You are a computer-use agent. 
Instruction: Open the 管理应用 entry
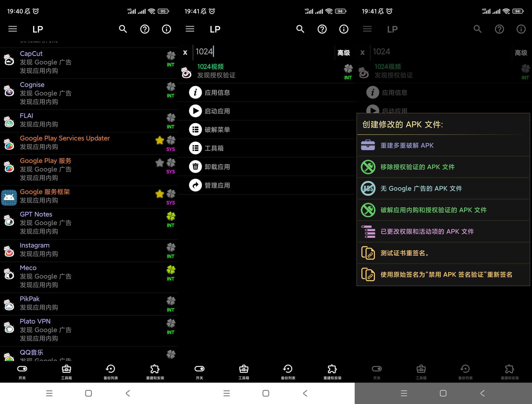coord(266,185)
